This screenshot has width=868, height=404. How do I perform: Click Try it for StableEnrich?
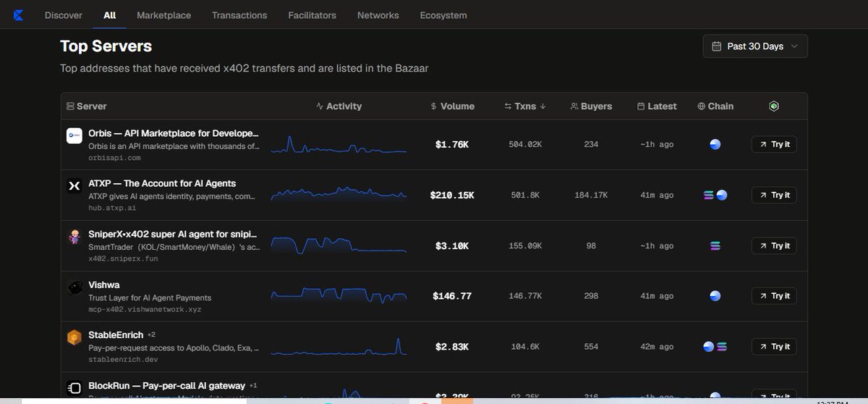774,347
